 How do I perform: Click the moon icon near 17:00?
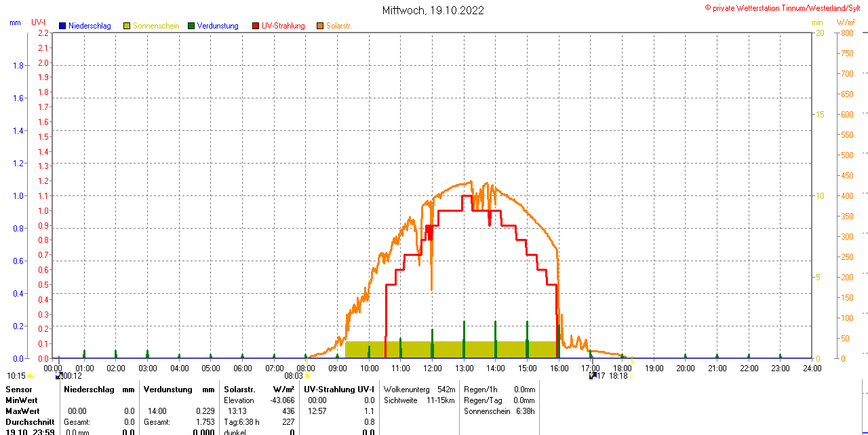(x=592, y=375)
